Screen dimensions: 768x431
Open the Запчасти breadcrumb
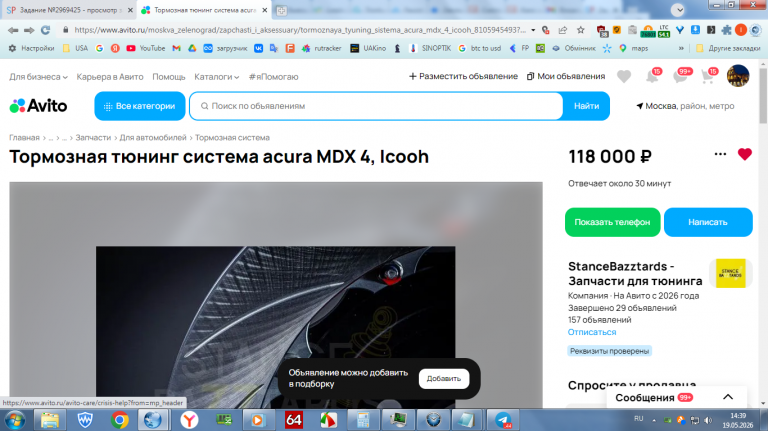click(x=93, y=138)
